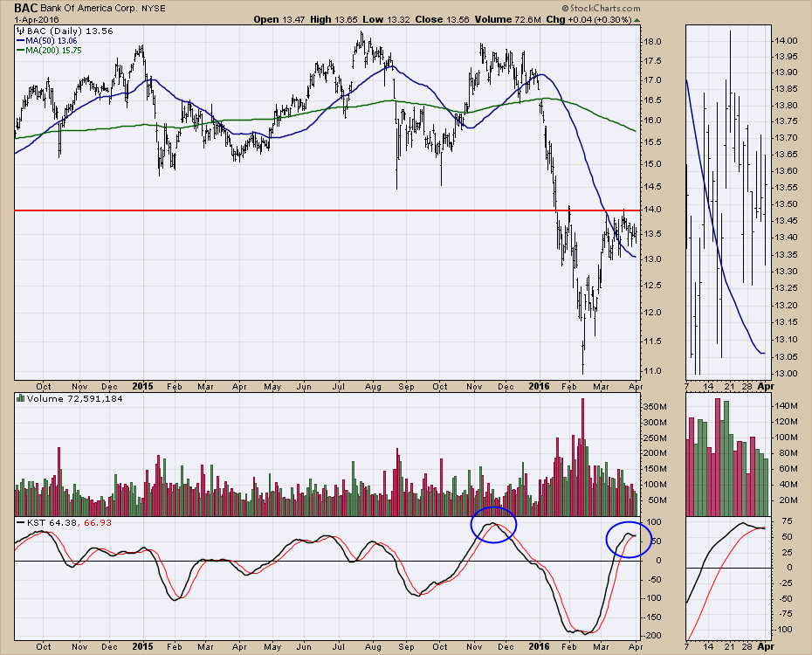Open the StockCharts.com copyright link
The width and height of the screenshot is (812, 655).
click(x=601, y=8)
